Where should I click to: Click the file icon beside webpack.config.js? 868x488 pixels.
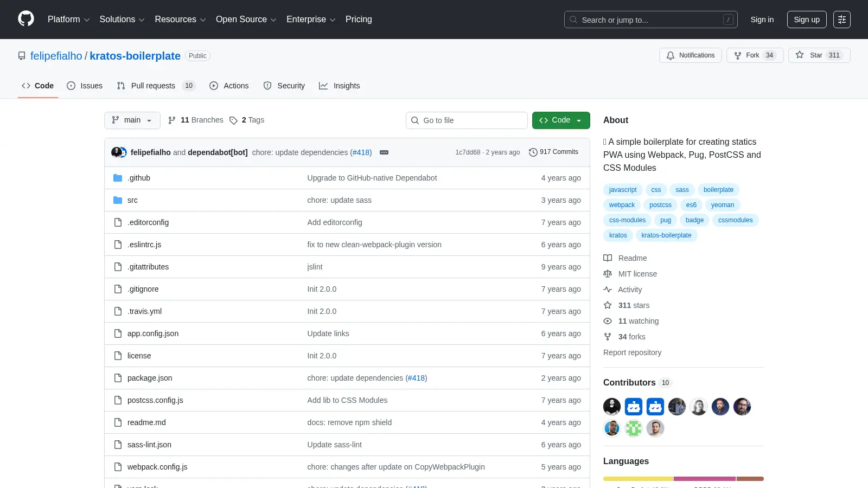coord(118,467)
